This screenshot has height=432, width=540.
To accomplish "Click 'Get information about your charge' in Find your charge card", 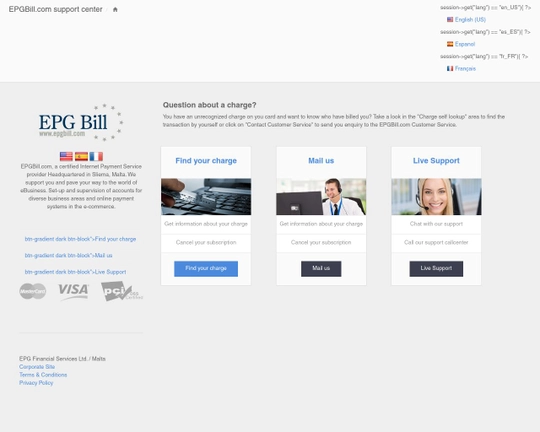I will (206, 224).
